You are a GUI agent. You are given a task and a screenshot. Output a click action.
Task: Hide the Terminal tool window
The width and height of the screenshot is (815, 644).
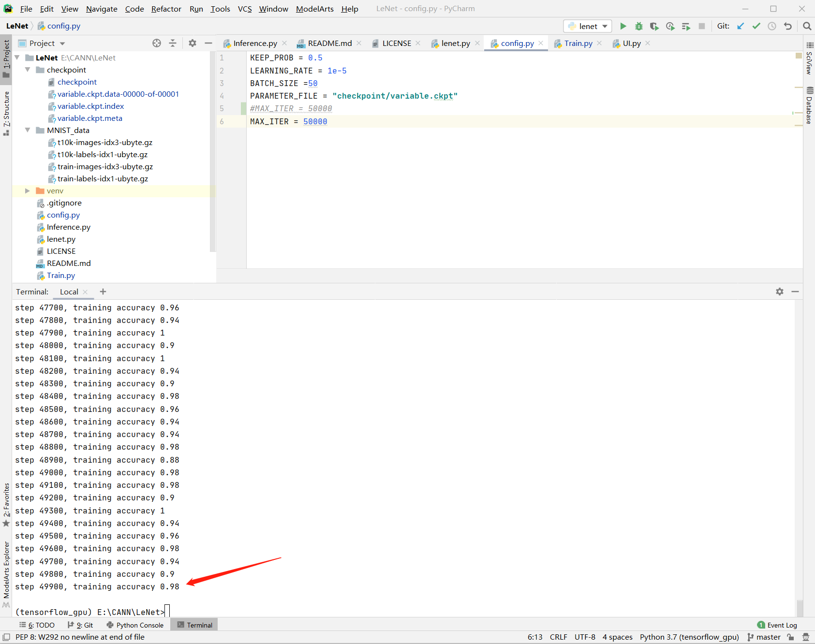coord(795,292)
